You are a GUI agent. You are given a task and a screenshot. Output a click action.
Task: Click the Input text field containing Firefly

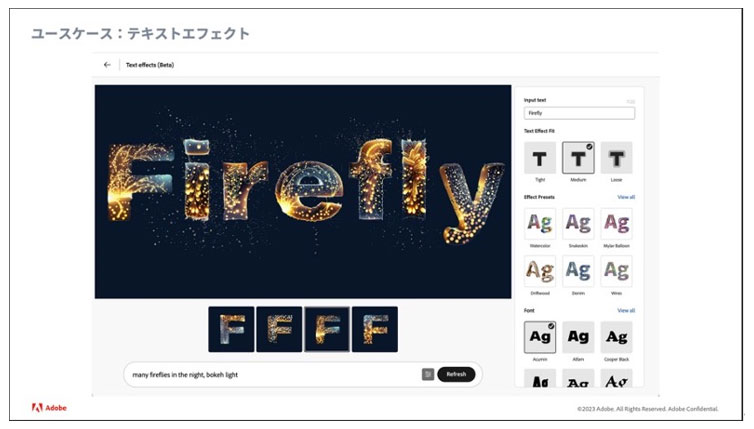coord(579,113)
